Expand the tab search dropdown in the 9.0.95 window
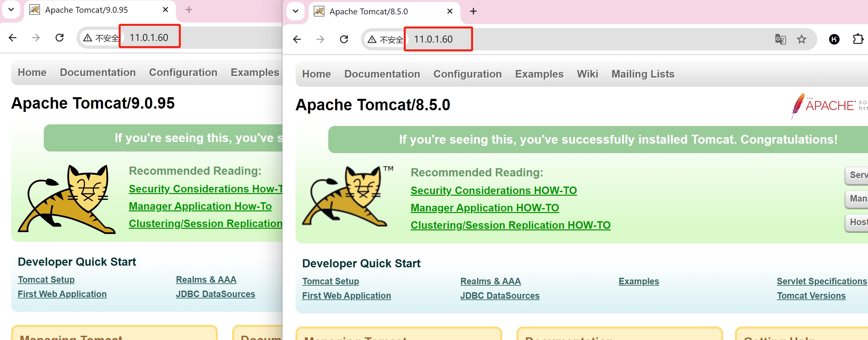The width and height of the screenshot is (868, 340). pyautogui.click(x=11, y=9)
